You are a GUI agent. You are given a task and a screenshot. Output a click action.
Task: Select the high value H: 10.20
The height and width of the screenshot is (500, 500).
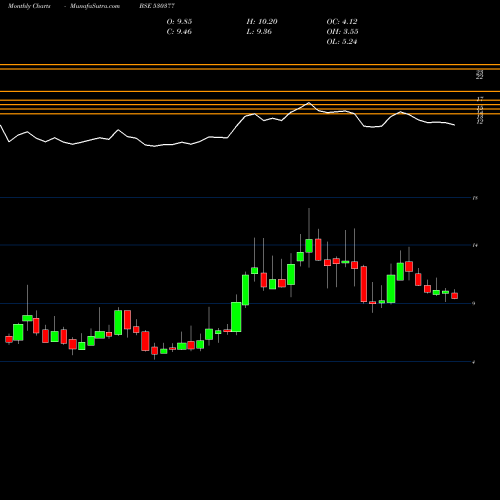click(x=262, y=22)
